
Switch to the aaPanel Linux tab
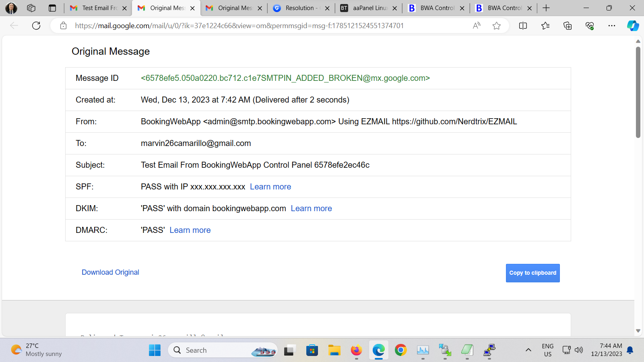pyautogui.click(x=369, y=8)
